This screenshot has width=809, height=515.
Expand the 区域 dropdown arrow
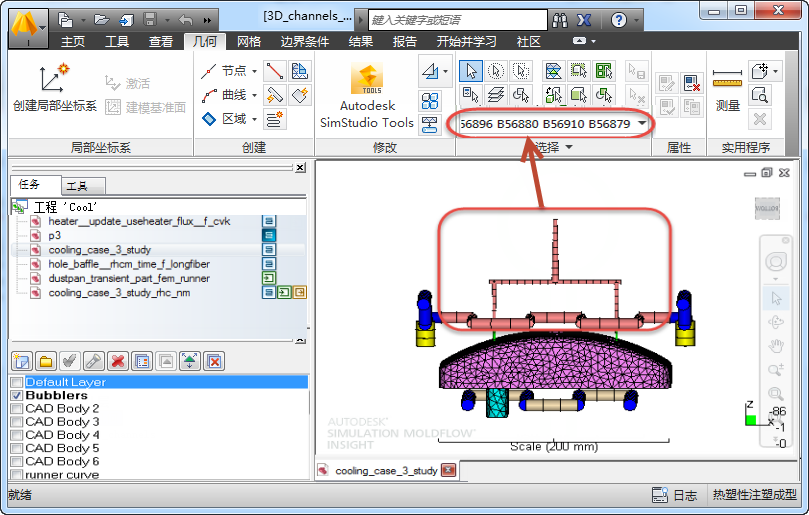254,119
